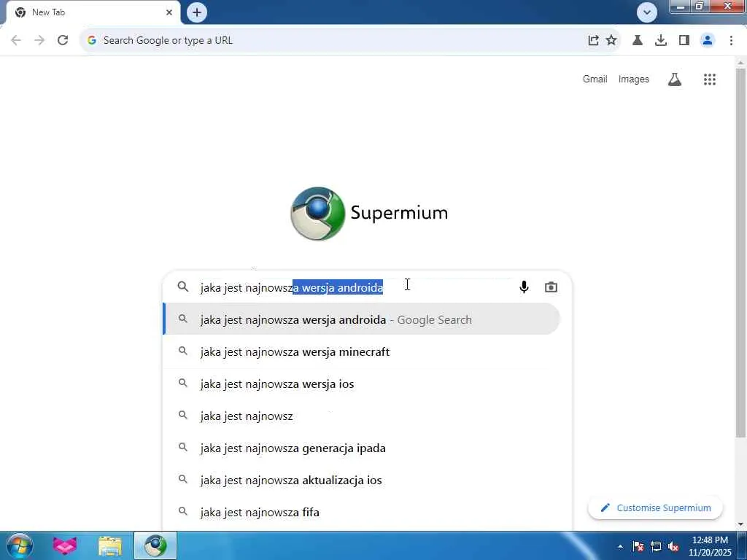The width and height of the screenshot is (747, 560).
Task: Toggle the side panel icon
Action: point(684,41)
